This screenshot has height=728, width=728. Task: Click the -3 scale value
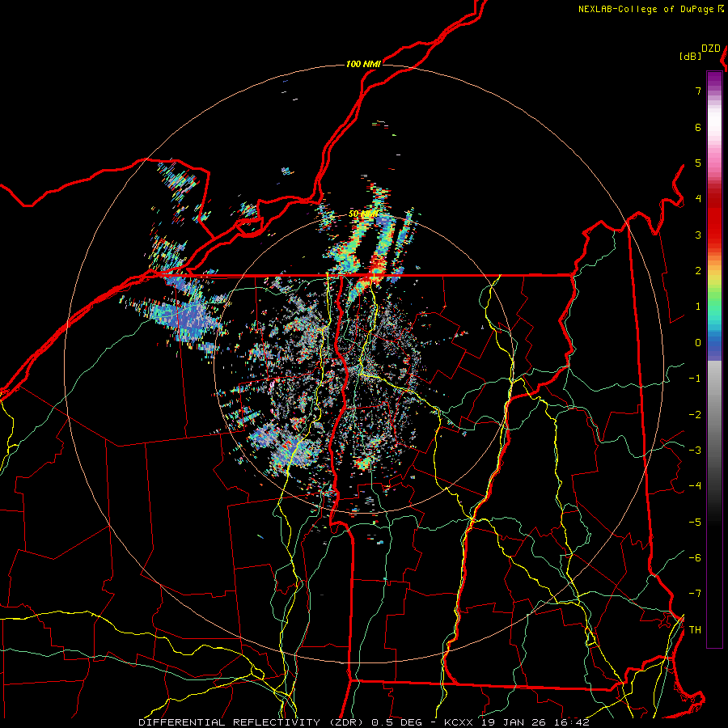pos(695,451)
